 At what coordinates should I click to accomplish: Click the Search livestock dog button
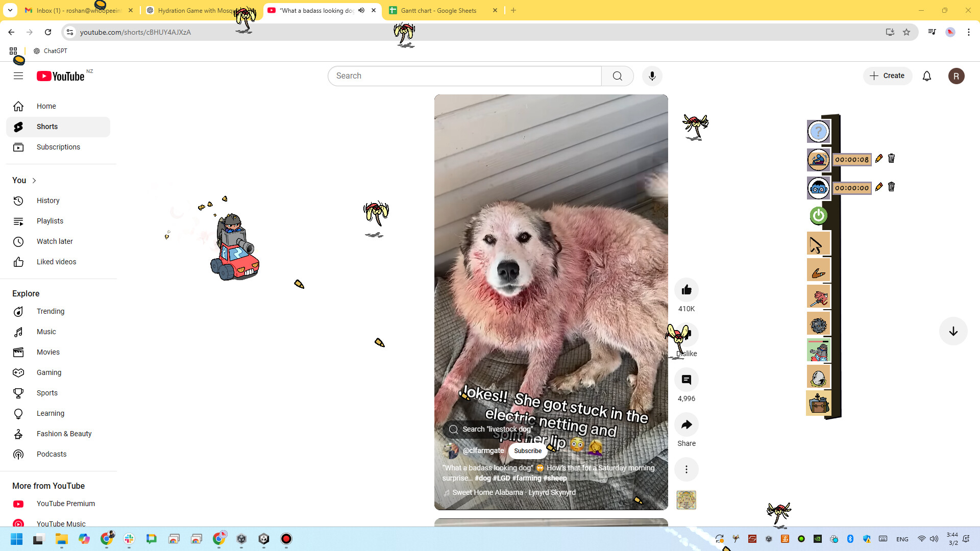pos(491,429)
